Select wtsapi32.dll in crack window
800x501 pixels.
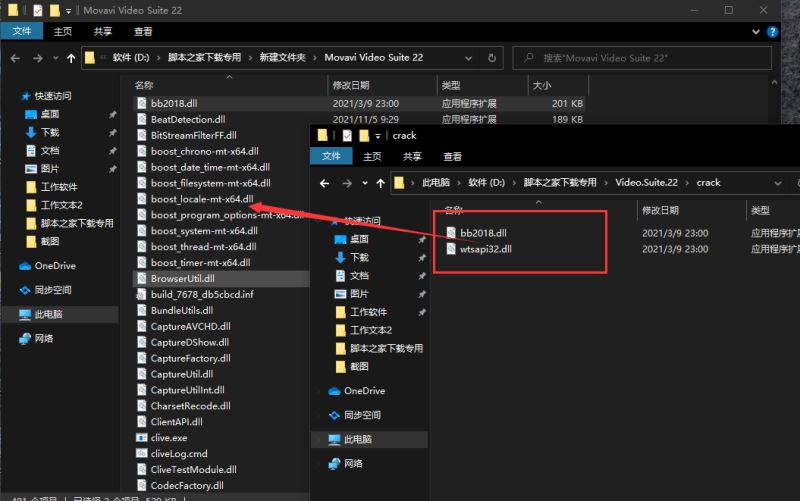[486, 249]
